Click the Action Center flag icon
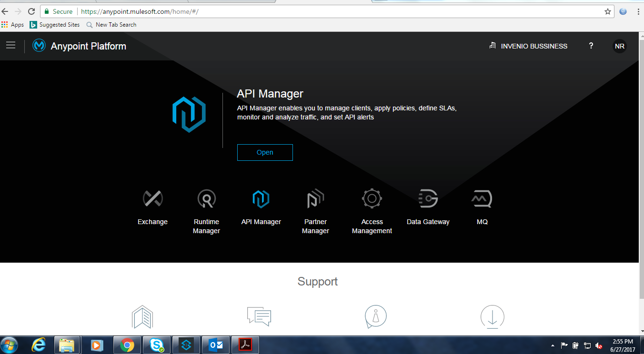This screenshot has height=354, width=644. coord(564,345)
